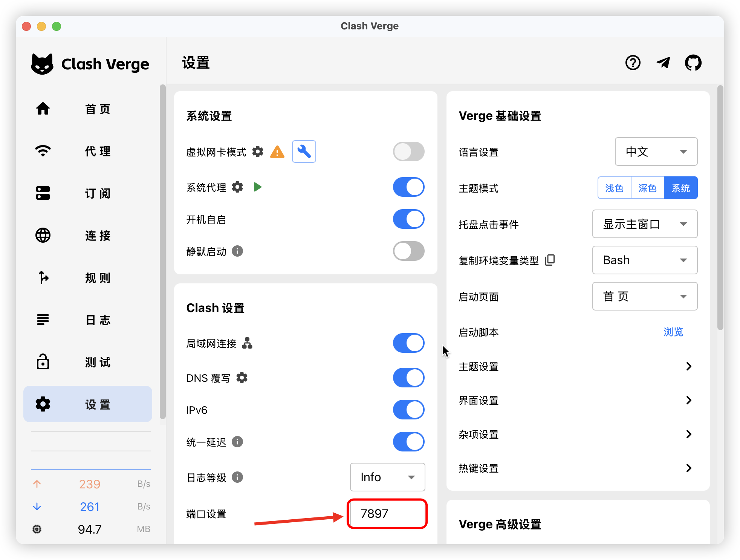This screenshot has height=560, width=740.
Task: Click the wrench icon beside 虚拟网卡模式
Action: click(x=304, y=151)
